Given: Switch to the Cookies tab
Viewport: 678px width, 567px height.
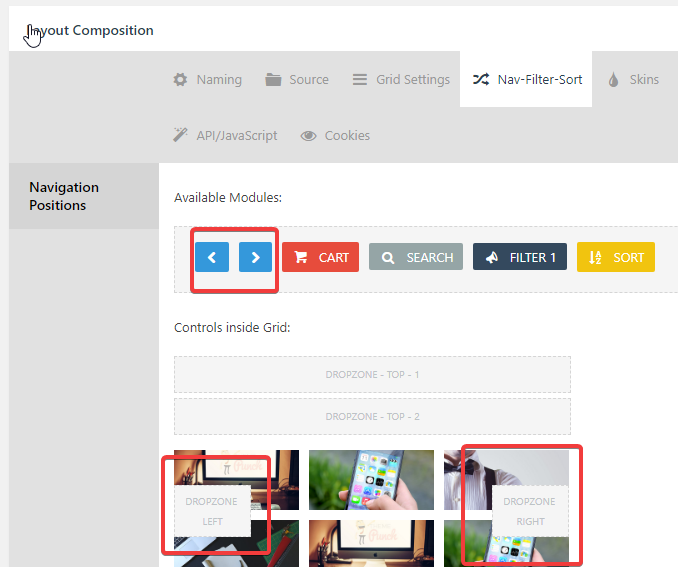Looking at the screenshot, I should (336, 135).
